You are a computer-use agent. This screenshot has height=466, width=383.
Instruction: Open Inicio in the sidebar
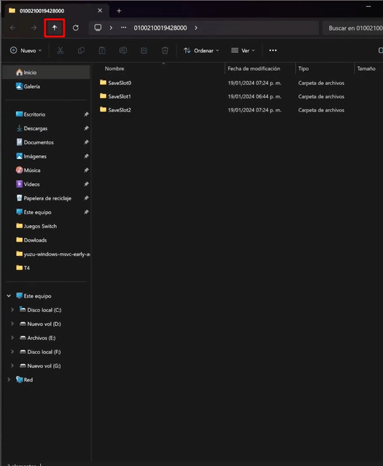[46, 72]
